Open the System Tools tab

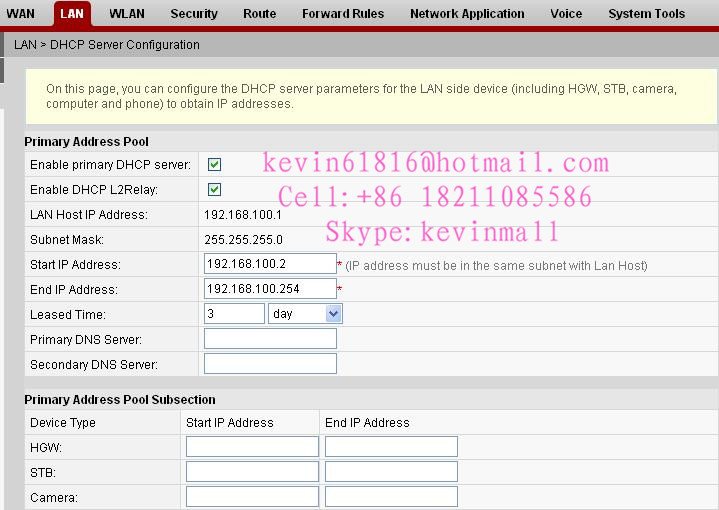point(646,14)
